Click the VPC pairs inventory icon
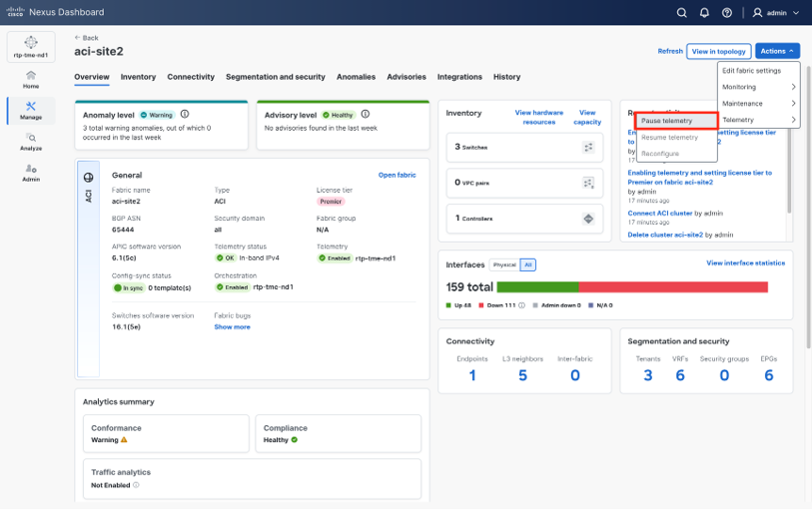The width and height of the screenshot is (812, 509). click(588, 183)
